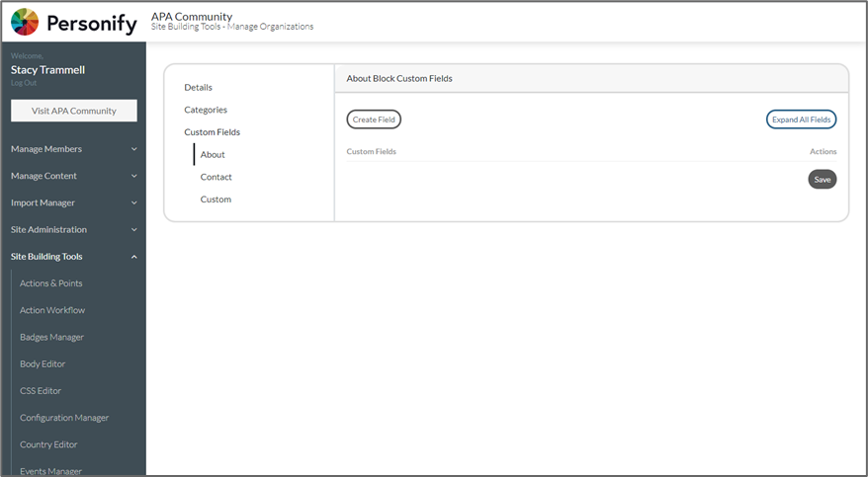Save the custom fields

[x=822, y=180]
